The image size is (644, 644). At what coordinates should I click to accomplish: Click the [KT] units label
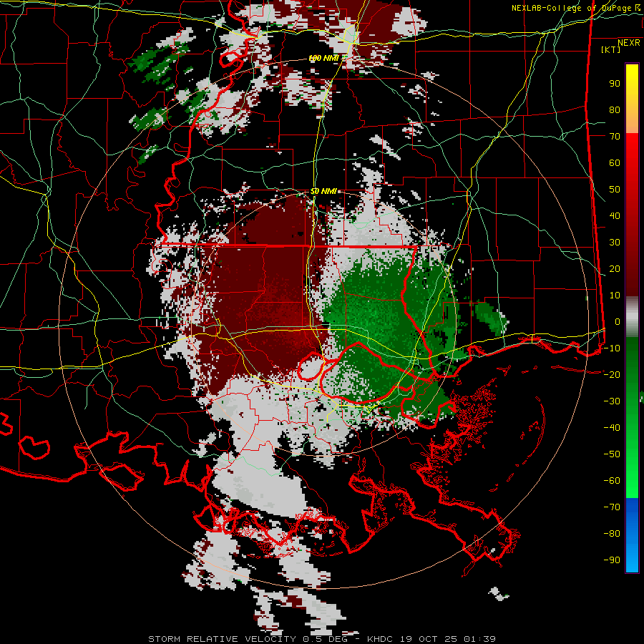[611, 49]
